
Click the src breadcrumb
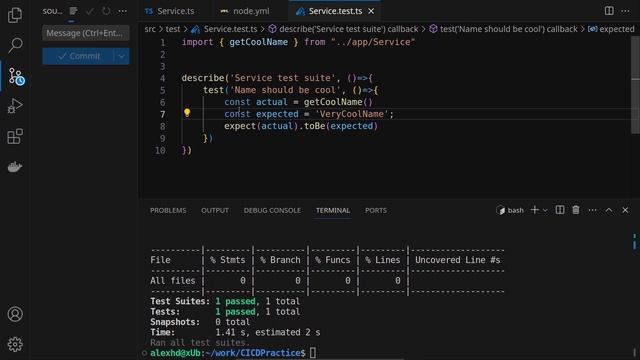click(150, 29)
